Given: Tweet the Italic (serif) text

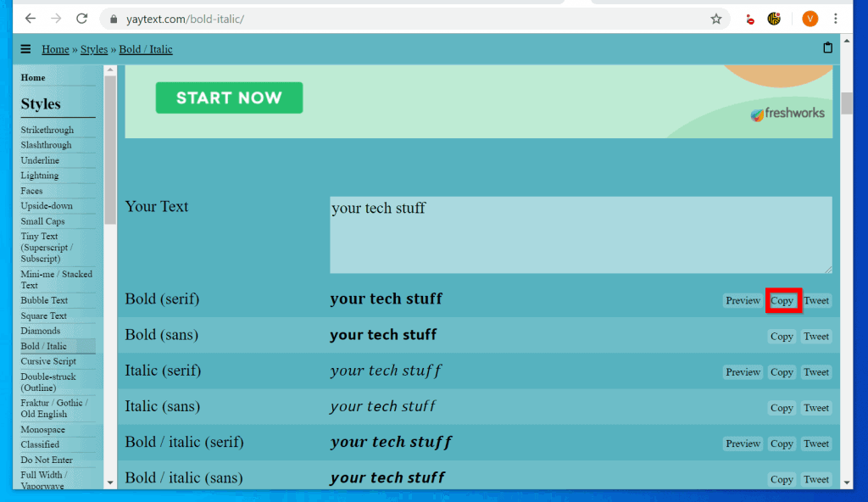Looking at the screenshot, I should point(816,371).
